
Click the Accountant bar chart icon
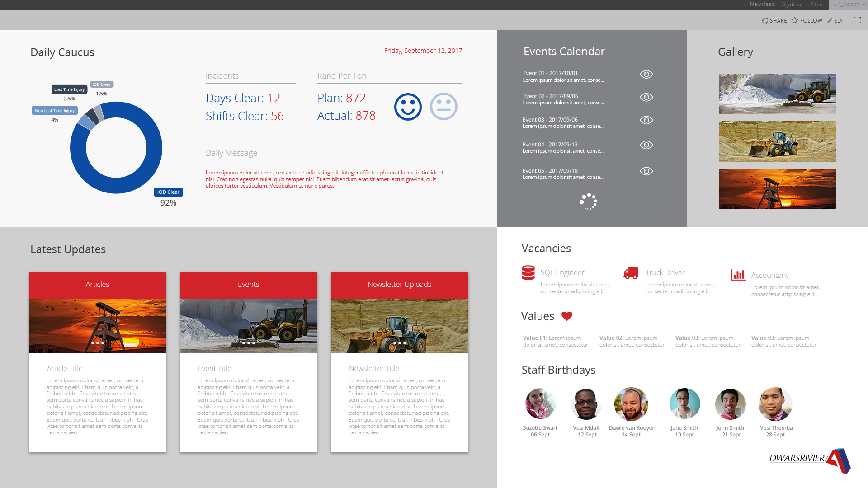(738, 275)
